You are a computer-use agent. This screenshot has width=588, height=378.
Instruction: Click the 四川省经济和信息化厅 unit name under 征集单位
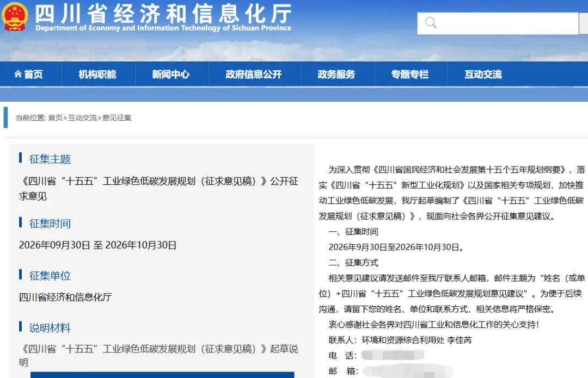[66, 297]
